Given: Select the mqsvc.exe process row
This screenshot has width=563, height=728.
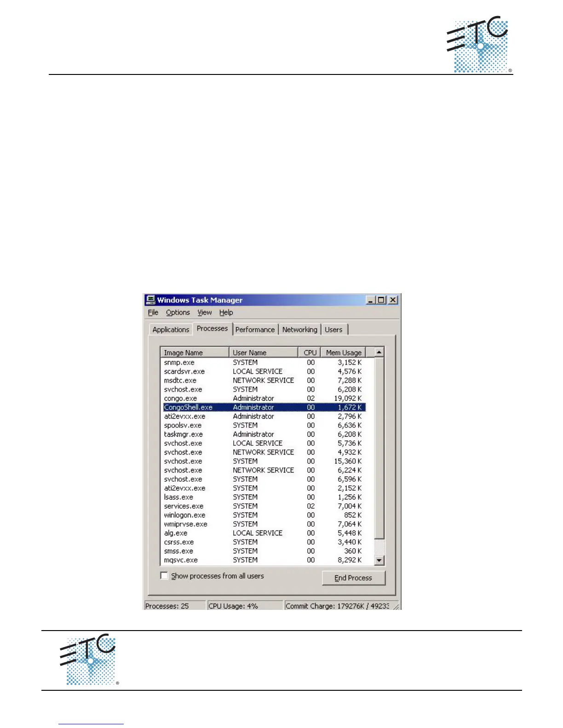Looking at the screenshot, I should (263, 560).
